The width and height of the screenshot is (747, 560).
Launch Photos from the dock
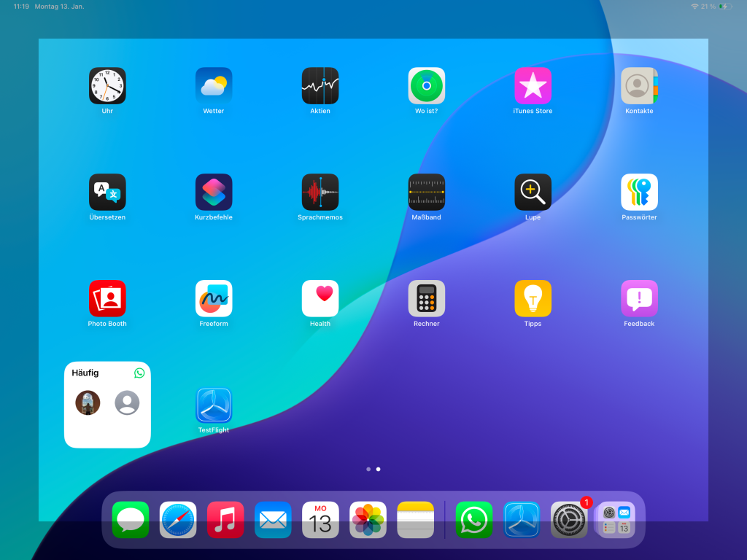(368, 520)
